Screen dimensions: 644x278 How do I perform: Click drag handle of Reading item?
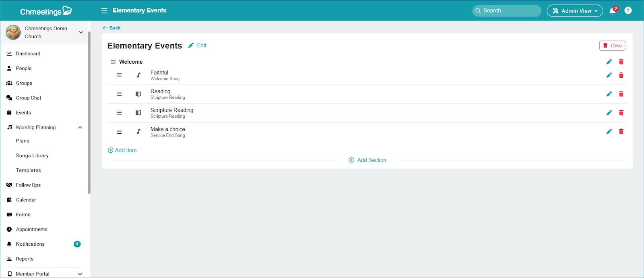pyautogui.click(x=119, y=94)
